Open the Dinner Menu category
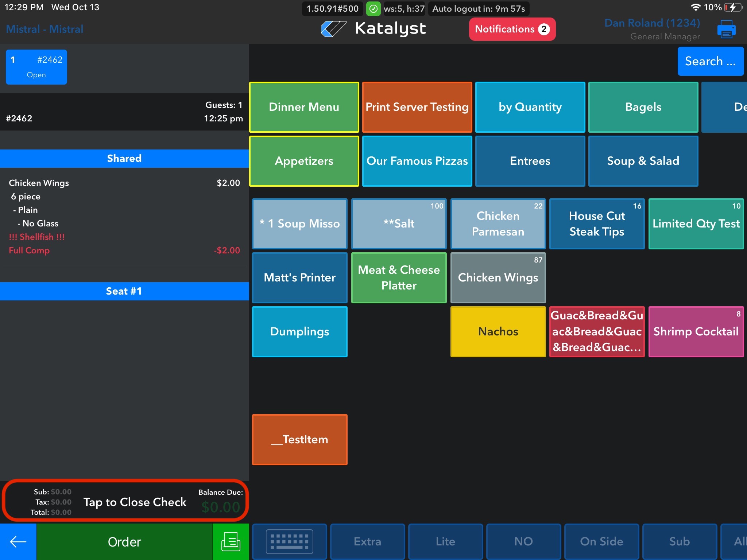The height and width of the screenshot is (560, 747). [304, 107]
